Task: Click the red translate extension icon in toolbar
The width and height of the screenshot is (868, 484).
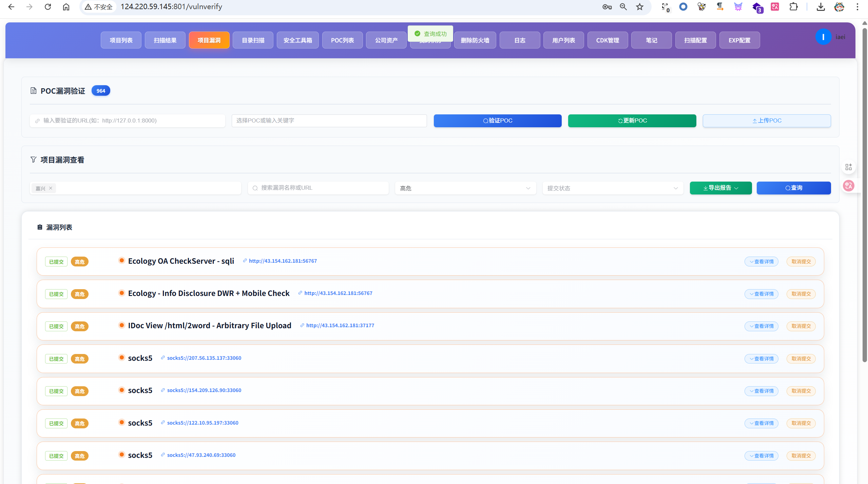Action: click(x=775, y=7)
